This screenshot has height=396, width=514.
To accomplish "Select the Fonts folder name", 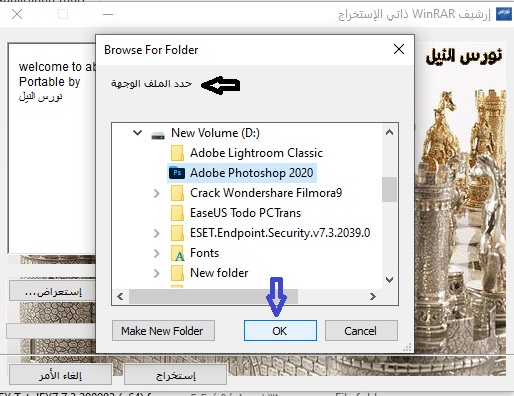I will pos(204,253).
